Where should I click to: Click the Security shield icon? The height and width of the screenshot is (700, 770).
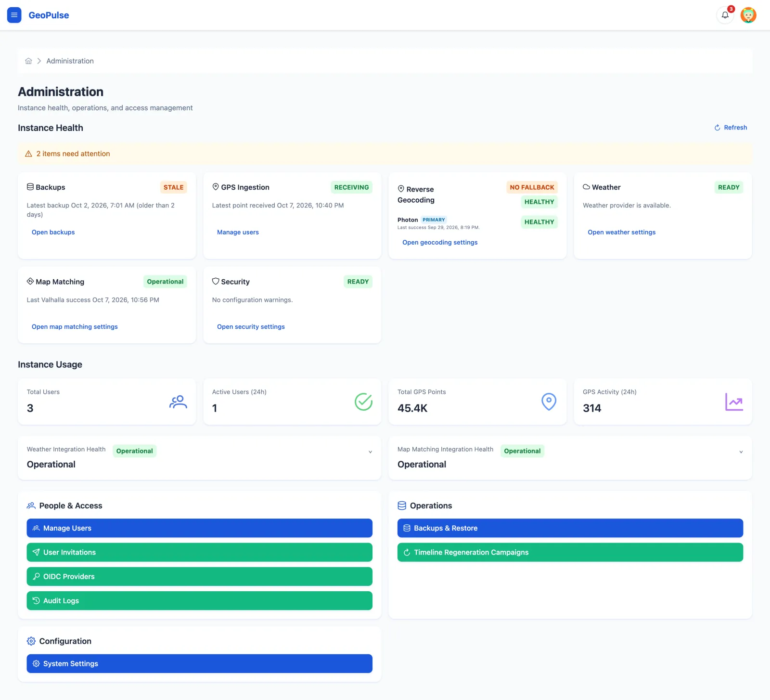tap(216, 281)
